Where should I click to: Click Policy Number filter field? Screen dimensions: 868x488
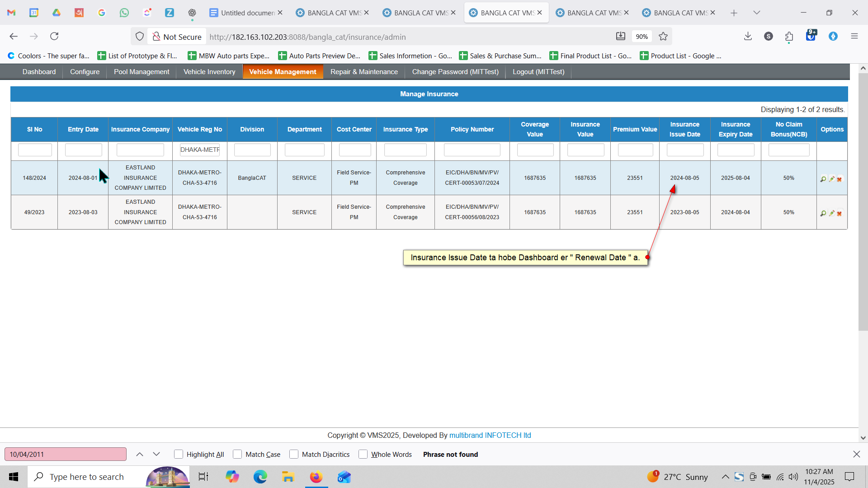click(x=472, y=150)
